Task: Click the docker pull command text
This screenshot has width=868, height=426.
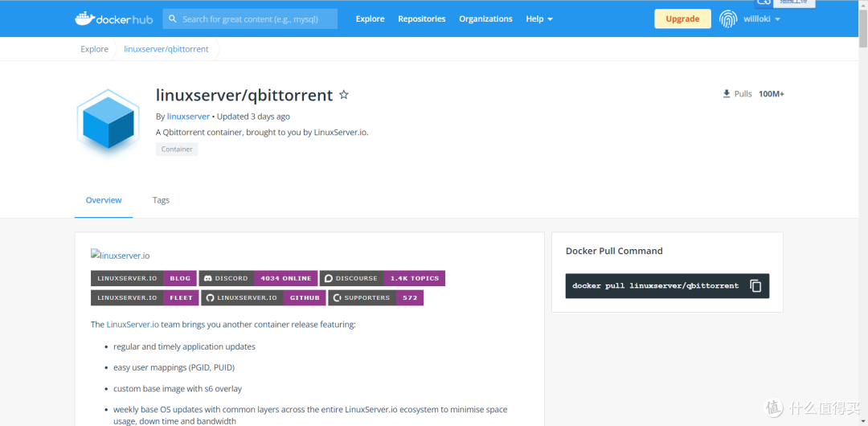Action: [x=656, y=286]
